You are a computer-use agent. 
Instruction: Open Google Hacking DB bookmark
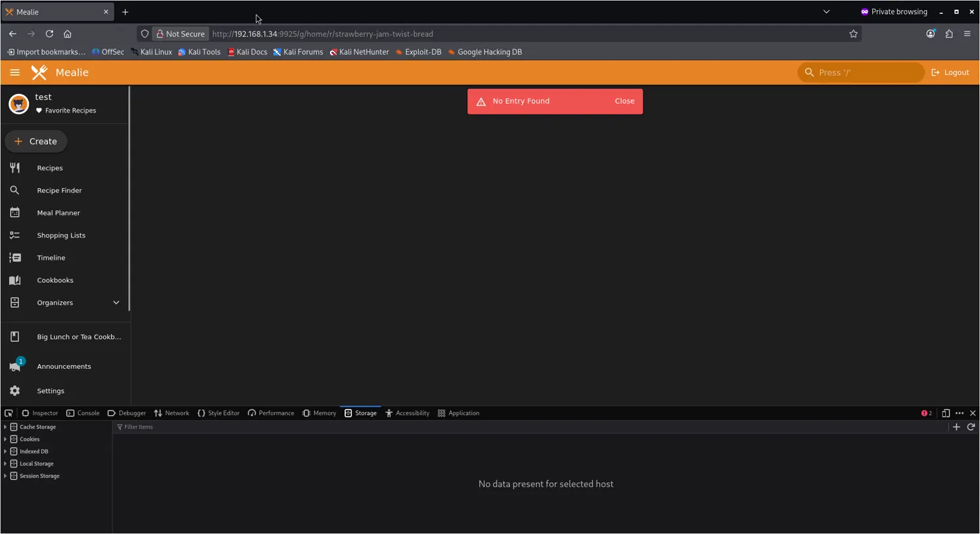coord(484,52)
